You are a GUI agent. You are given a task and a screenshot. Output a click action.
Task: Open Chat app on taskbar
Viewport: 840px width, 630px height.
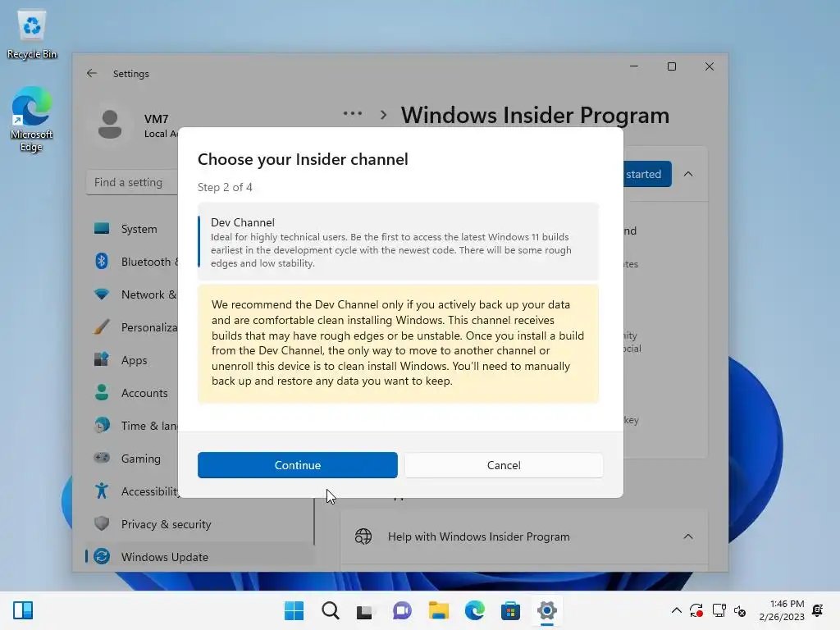pyautogui.click(x=402, y=610)
